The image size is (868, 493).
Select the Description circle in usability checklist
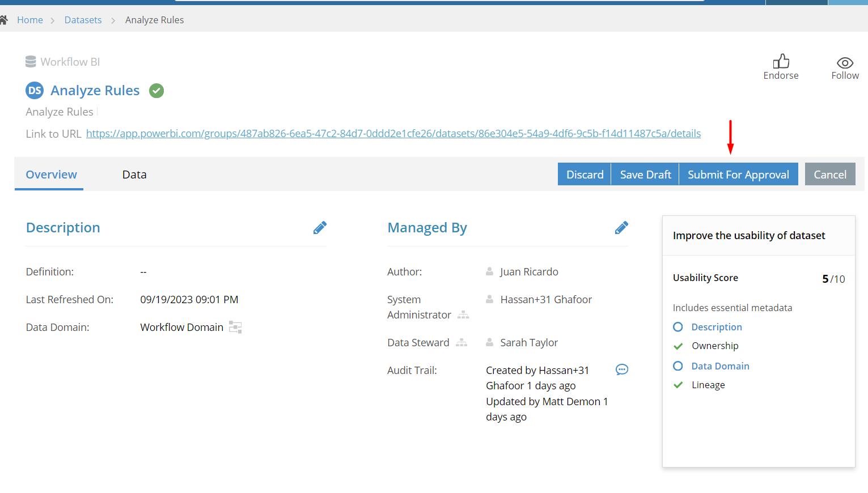coord(678,326)
